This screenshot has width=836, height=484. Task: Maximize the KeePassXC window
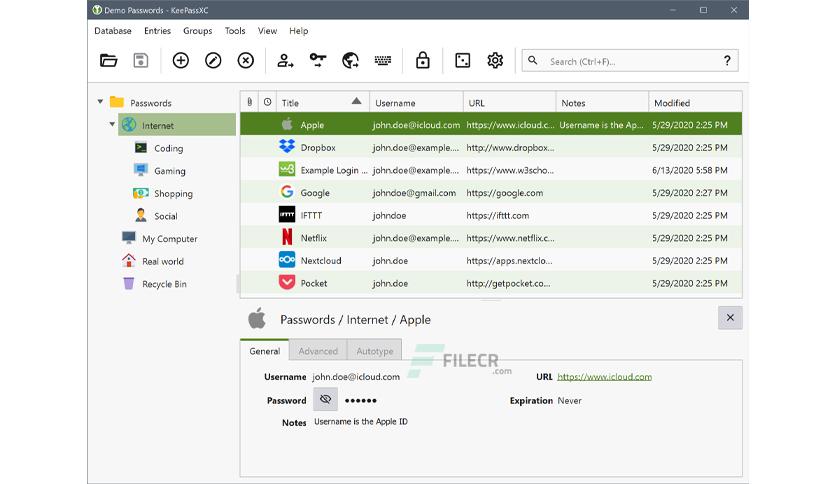(x=703, y=10)
